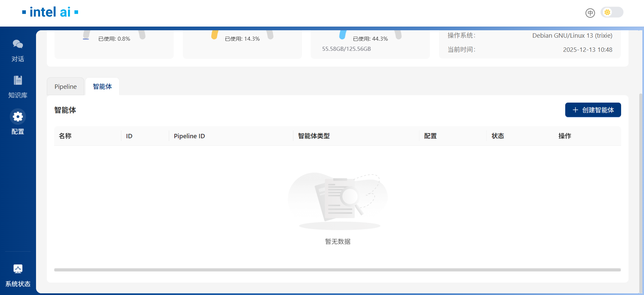Select the 智能体 tab
The image size is (644, 295).
coord(102,86)
